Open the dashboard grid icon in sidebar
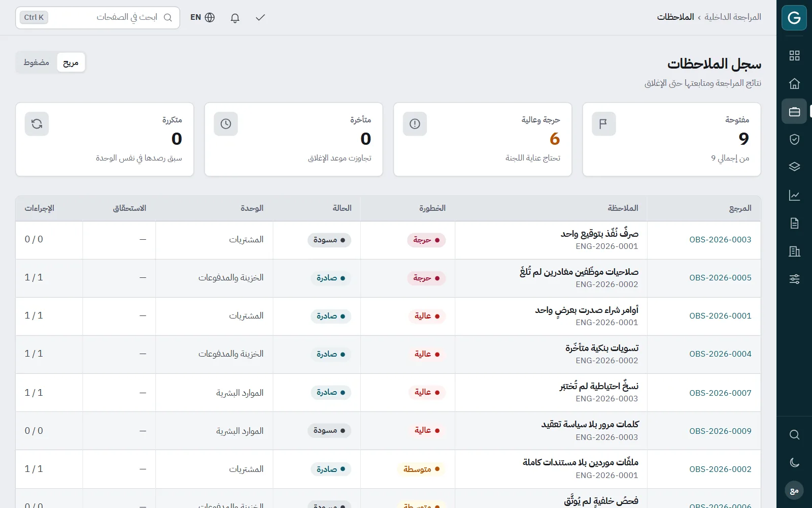Screen dimensions: 812x508 794,56
